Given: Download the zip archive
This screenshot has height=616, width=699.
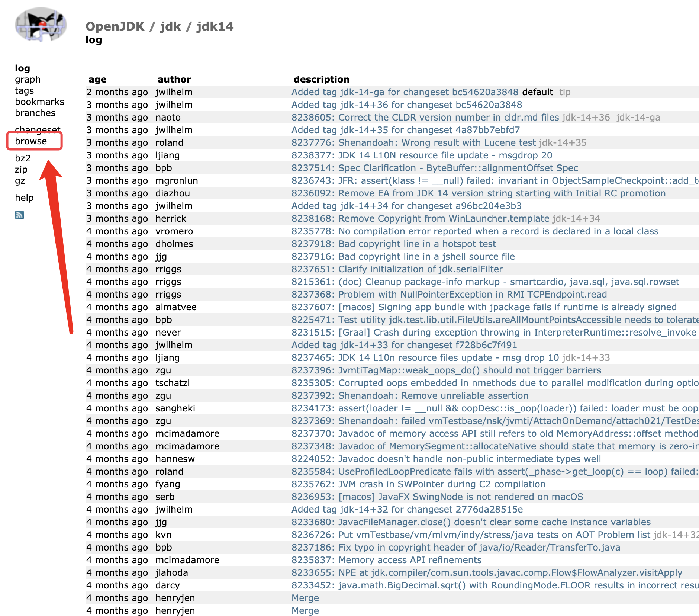Looking at the screenshot, I should 21,170.
